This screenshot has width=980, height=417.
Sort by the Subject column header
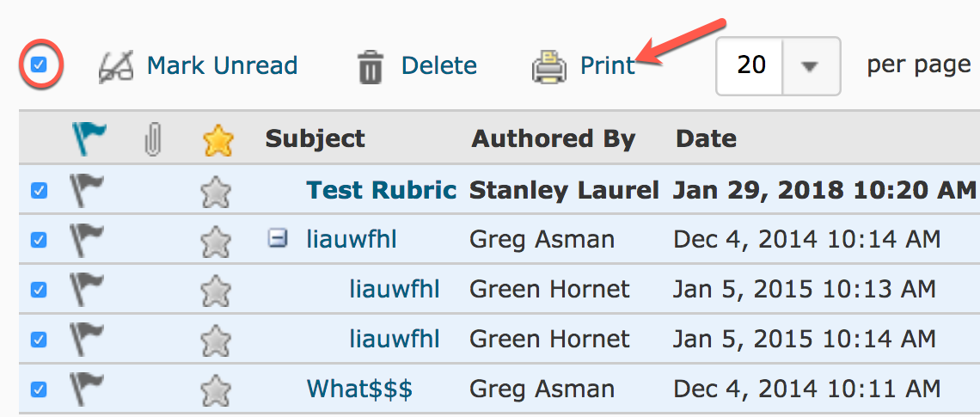pyautogui.click(x=315, y=138)
